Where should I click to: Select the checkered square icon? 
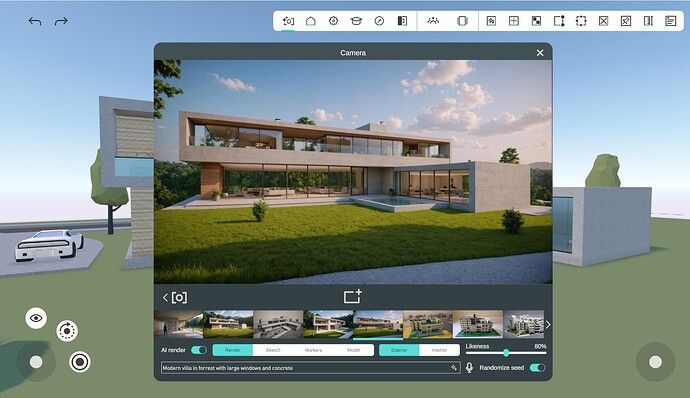click(x=536, y=21)
